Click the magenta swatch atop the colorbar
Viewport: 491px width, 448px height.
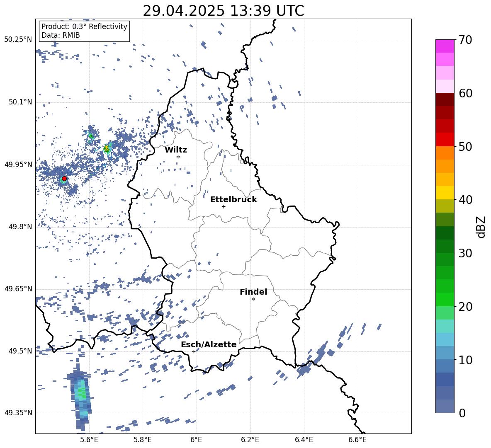[445, 46]
